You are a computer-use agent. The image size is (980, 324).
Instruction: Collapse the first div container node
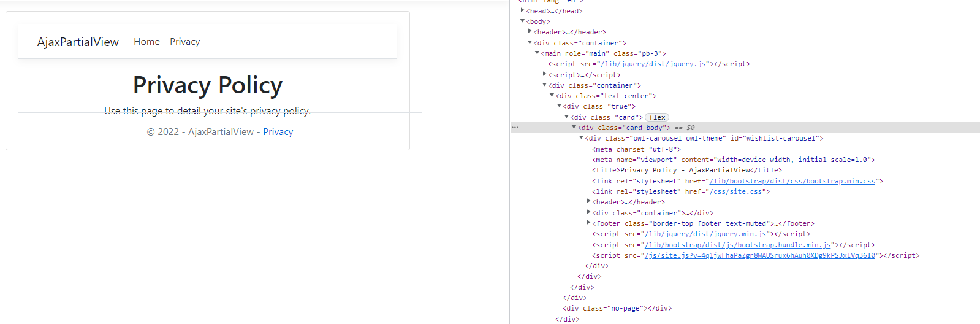click(x=530, y=42)
